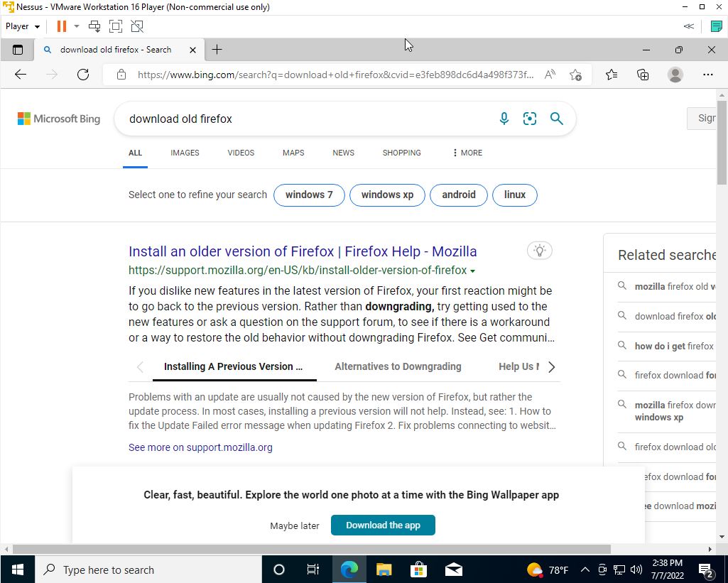Open the Edge profile avatar
Viewport: 728px width, 583px height.
(x=675, y=75)
